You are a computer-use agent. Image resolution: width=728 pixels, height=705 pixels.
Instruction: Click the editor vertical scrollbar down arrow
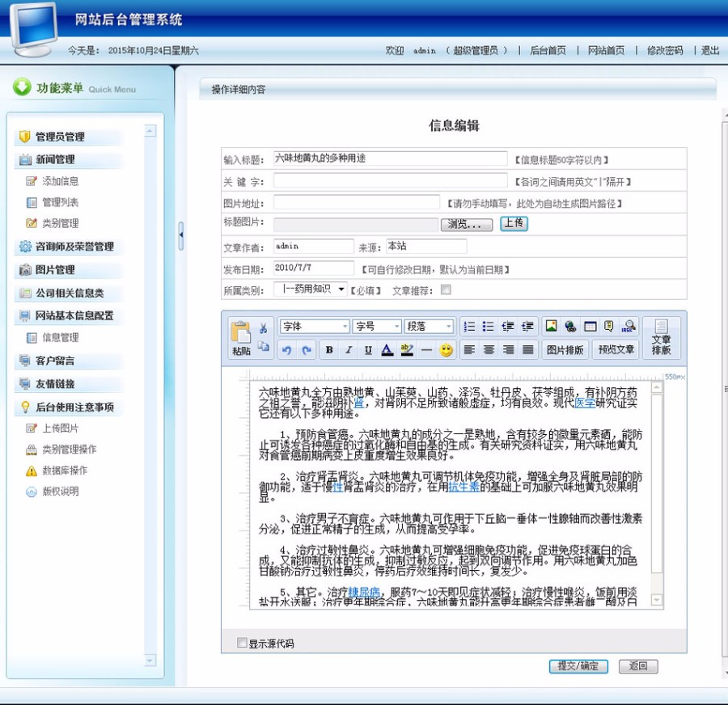click(657, 600)
